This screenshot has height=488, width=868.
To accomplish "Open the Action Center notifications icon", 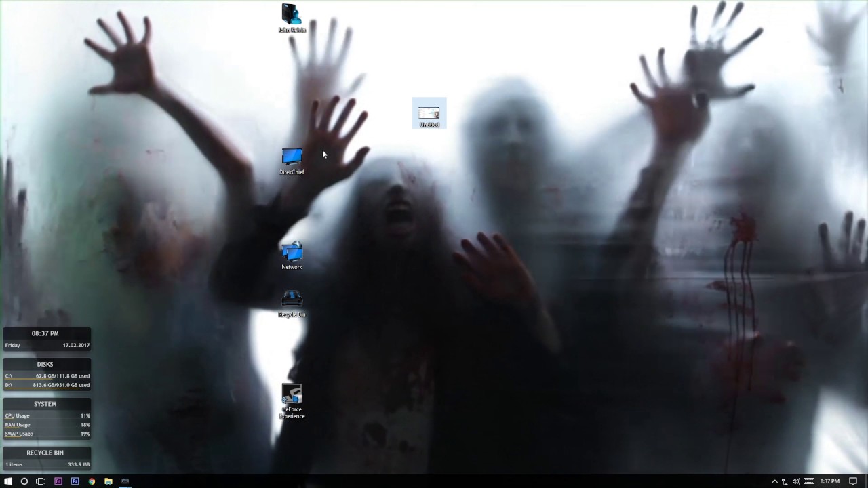I will point(854,481).
